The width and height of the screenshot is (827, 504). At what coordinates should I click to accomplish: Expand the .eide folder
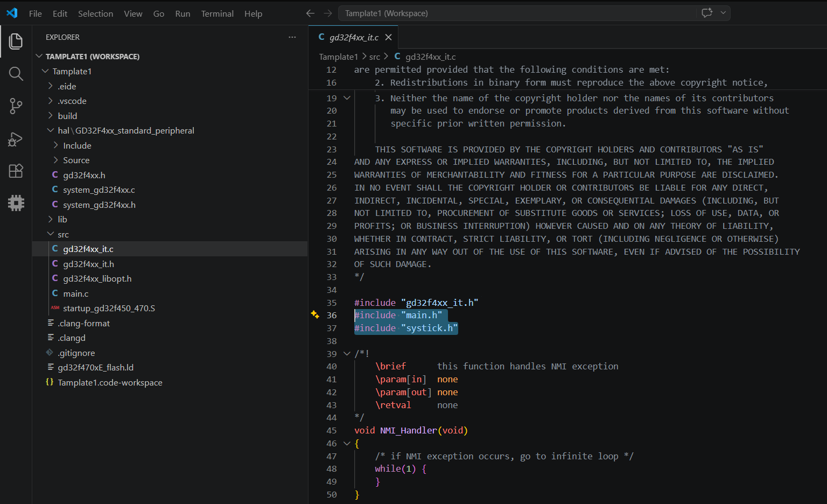tap(51, 86)
